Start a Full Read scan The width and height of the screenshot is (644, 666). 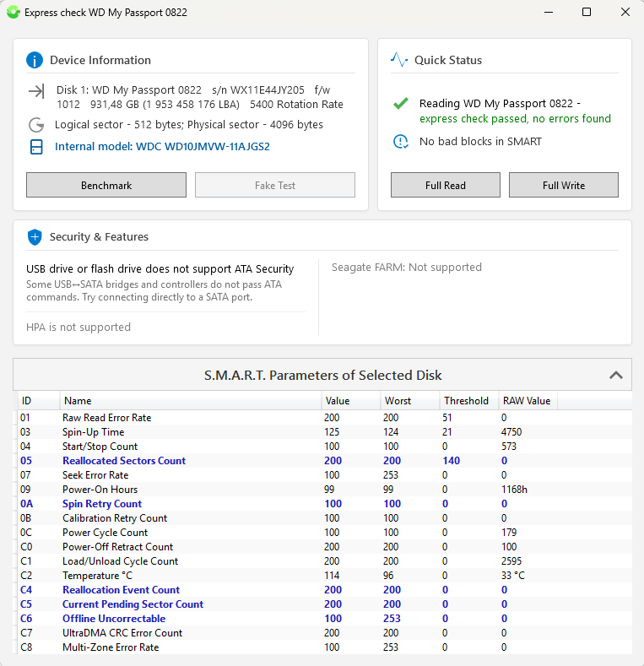click(x=445, y=185)
